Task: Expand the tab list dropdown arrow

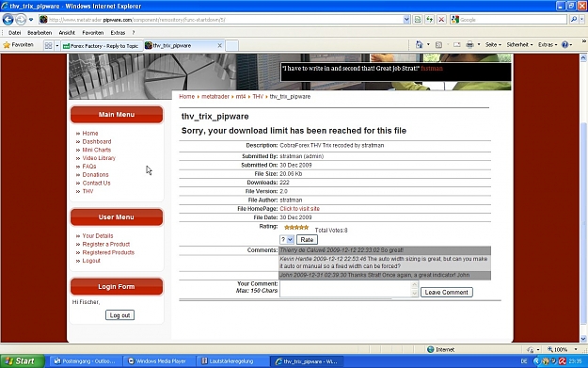Action: pyautogui.click(x=57, y=45)
